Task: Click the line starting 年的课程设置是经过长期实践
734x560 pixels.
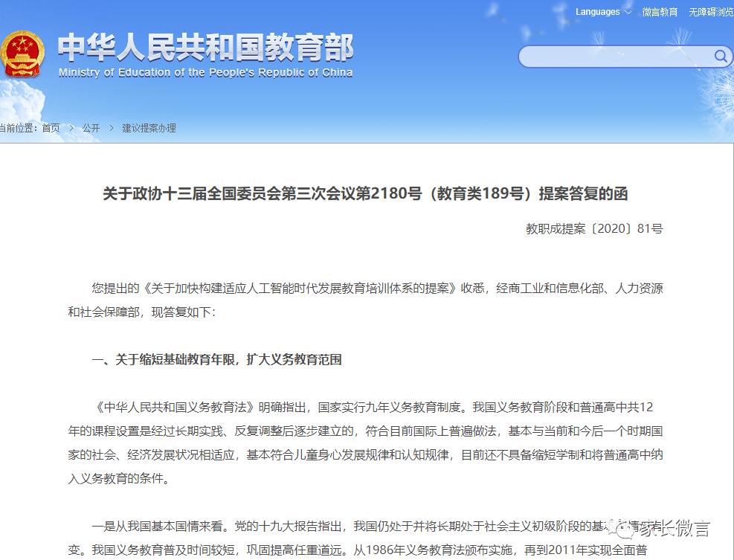Action: tap(366, 431)
